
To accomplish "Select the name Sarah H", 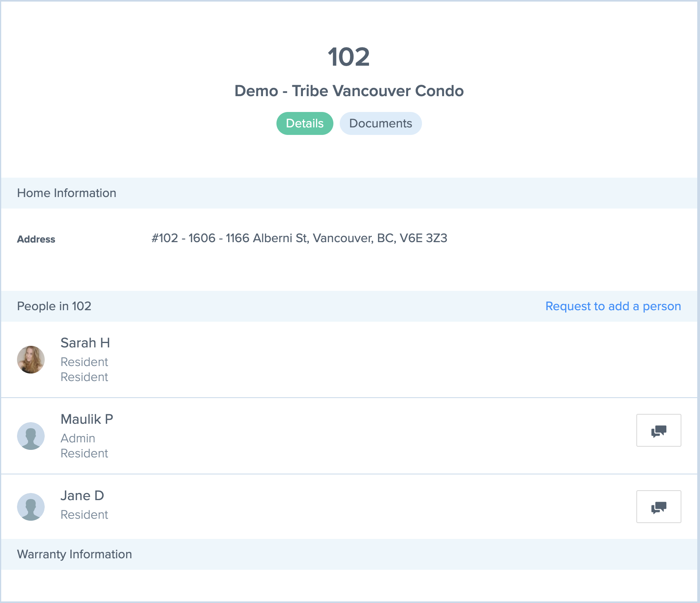I will pos(85,343).
